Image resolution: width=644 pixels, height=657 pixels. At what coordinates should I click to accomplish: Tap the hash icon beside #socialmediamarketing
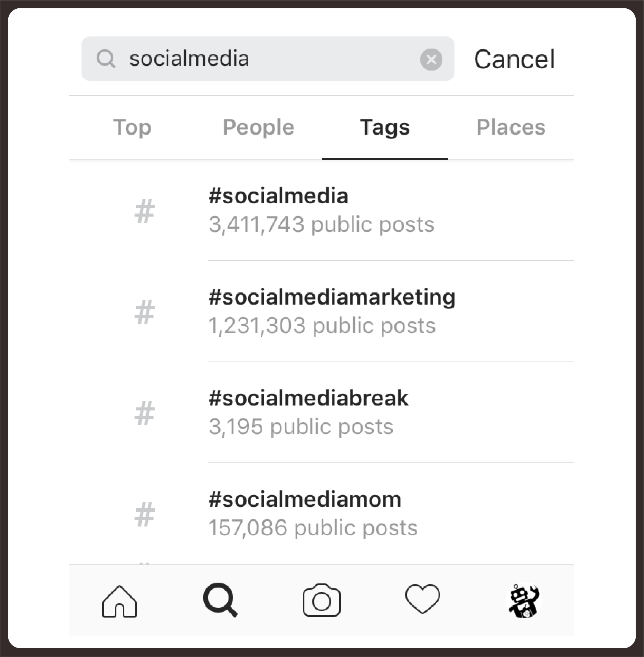[x=145, y=312]
